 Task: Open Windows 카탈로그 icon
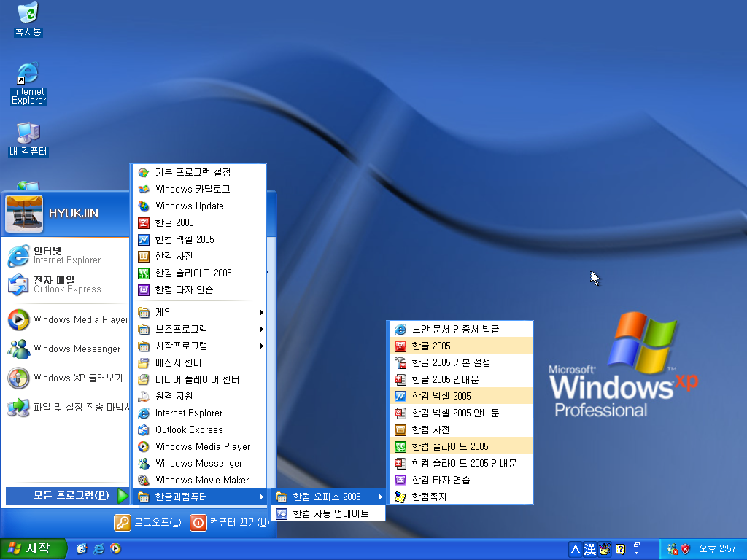[x=144, y=189]
